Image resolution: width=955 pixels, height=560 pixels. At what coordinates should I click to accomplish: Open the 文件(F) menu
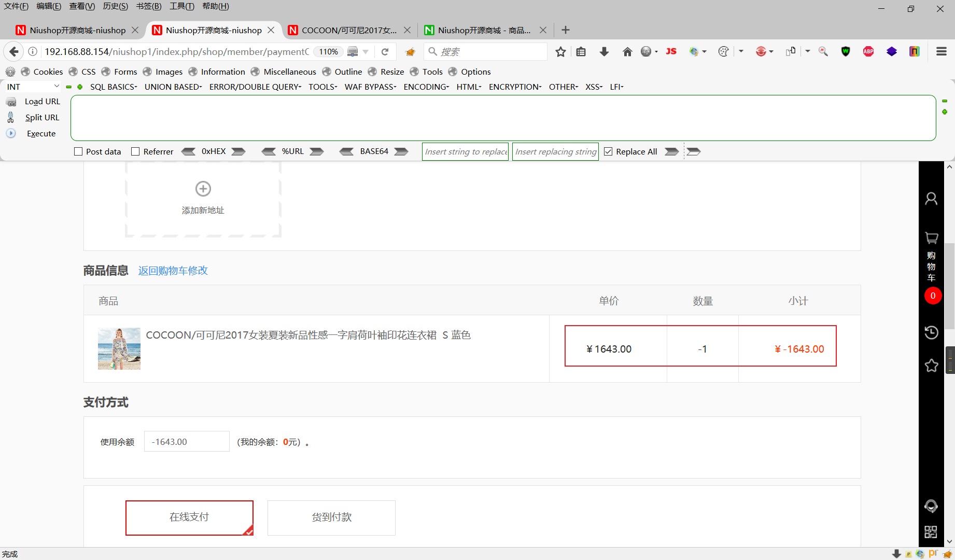16,6
